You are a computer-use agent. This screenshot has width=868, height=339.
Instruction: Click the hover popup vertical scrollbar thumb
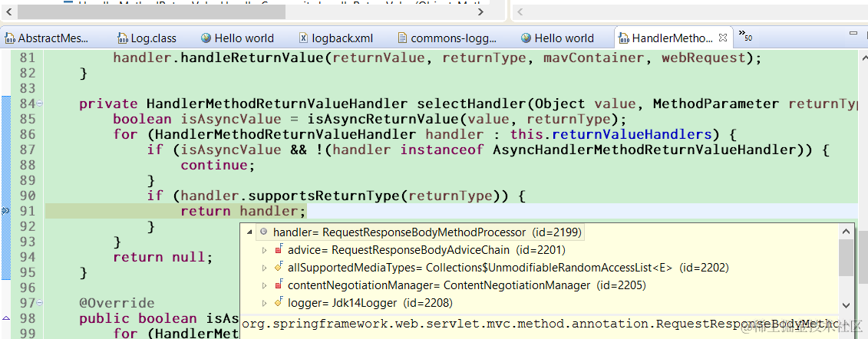(846, 257)
